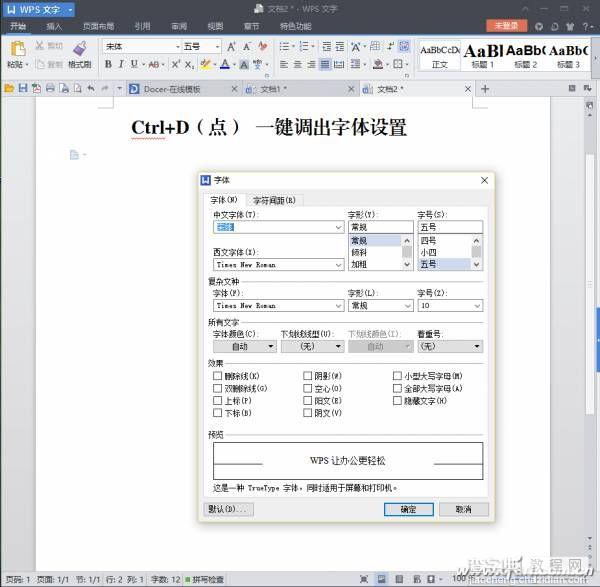Click the Decrease font size icon
This screenshot has height=587, width=600.
pos(247,47)
